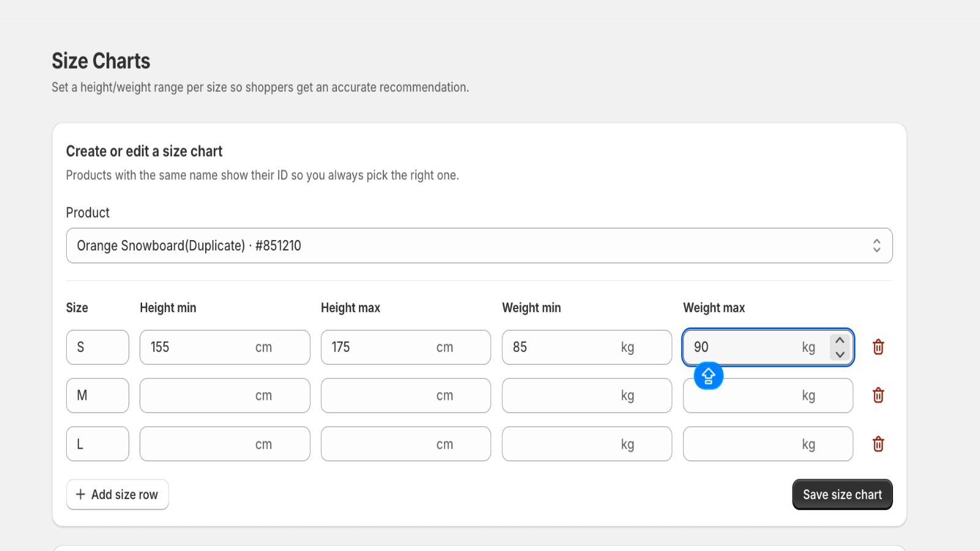Delete the M size row

click(x=878, y=395)
